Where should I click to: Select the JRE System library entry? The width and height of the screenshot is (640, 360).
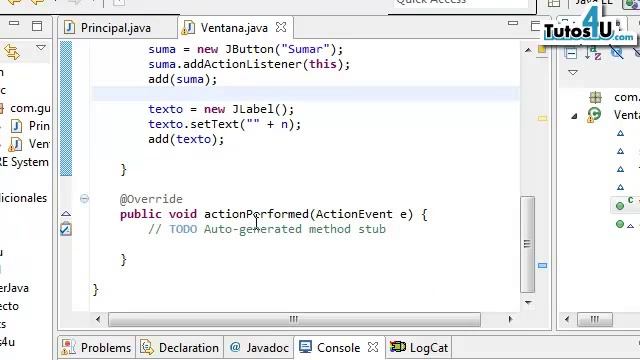click(24, 162)
